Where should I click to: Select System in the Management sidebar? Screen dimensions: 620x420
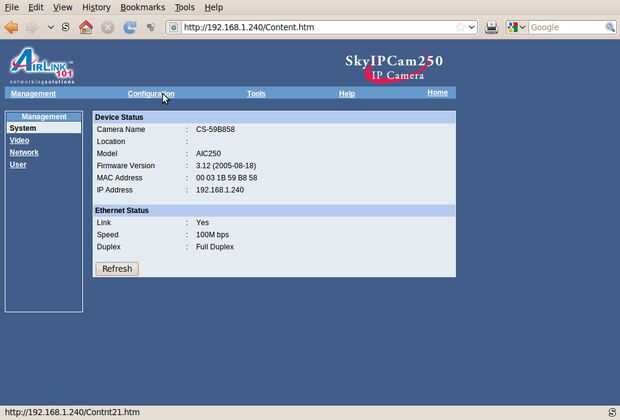pos(44,128)
